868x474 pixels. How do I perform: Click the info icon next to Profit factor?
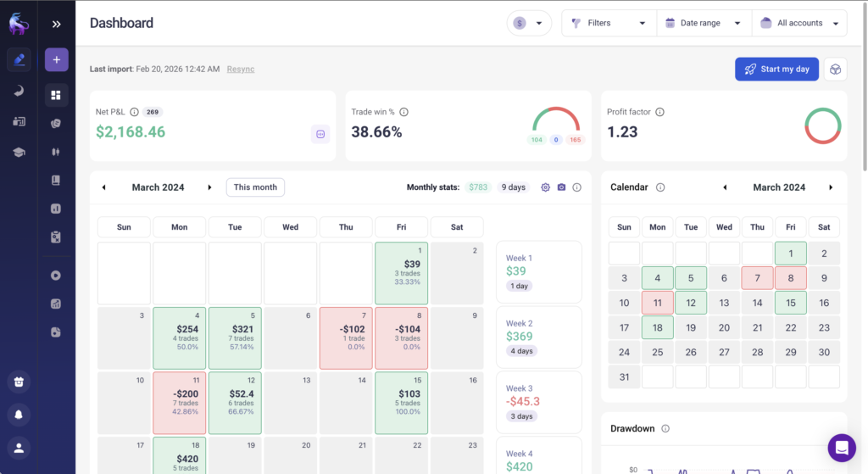[659, 112]
